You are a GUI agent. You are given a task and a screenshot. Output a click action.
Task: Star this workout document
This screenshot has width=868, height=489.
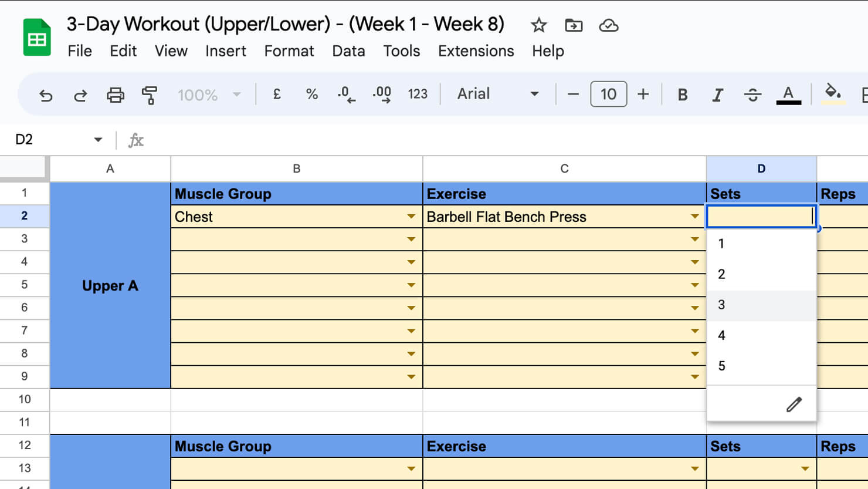coord(538,25)
